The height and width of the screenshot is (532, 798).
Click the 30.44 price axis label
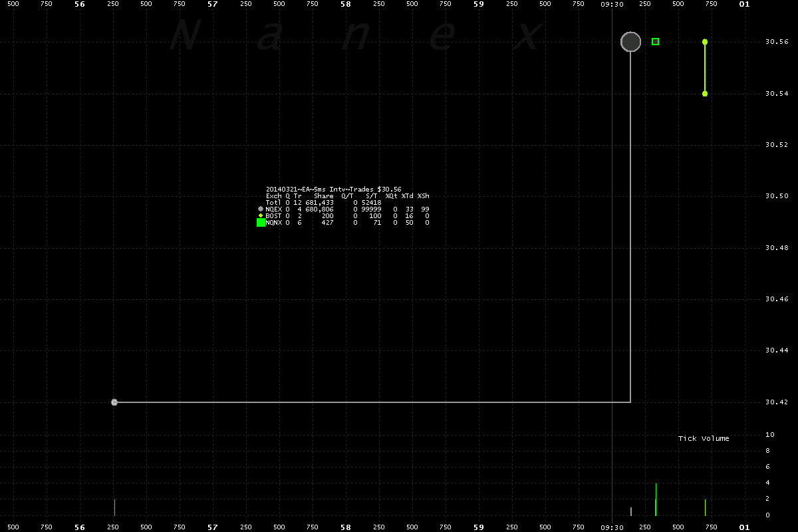click(x=776, y=350)
